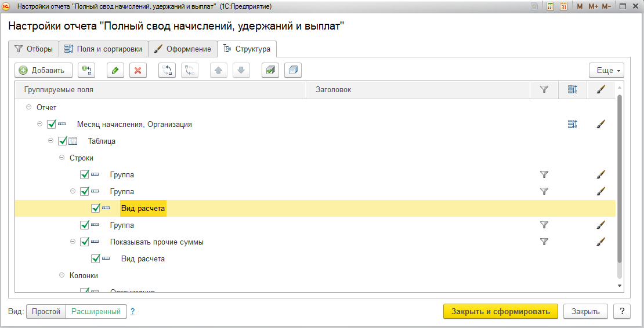Open help with the ? button next to Закрыть
The width and height of the screenshot is (644, 328).
coord(622,311)
